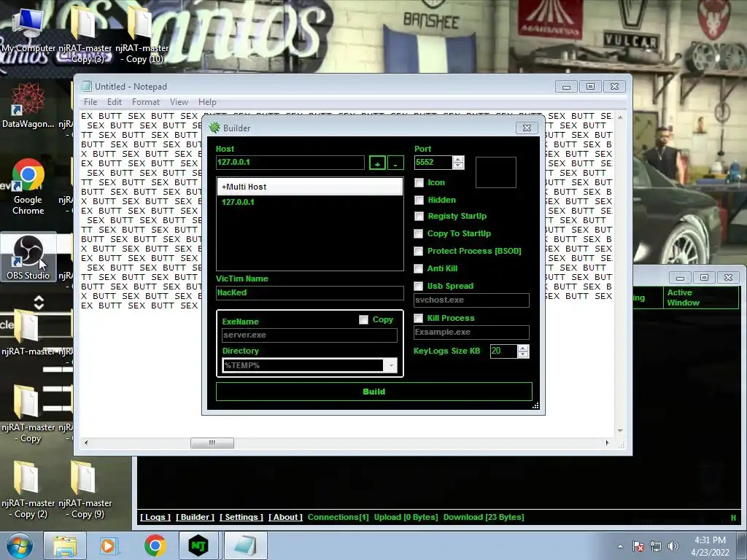Increase KeyLogs Size KB spinner
Image resolution: width=747 pixels, height=560 pixels.
point(522,348)
